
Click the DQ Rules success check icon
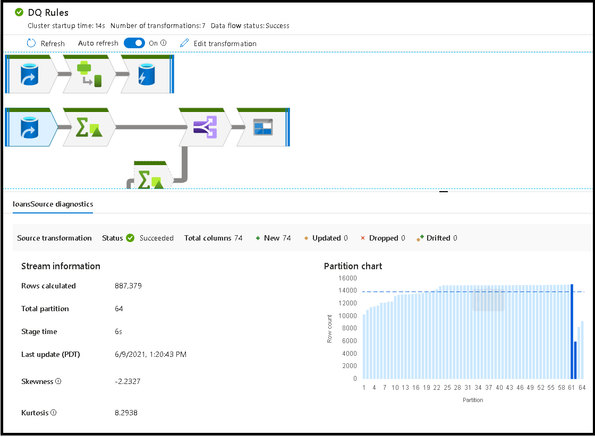tap(19, 13)
